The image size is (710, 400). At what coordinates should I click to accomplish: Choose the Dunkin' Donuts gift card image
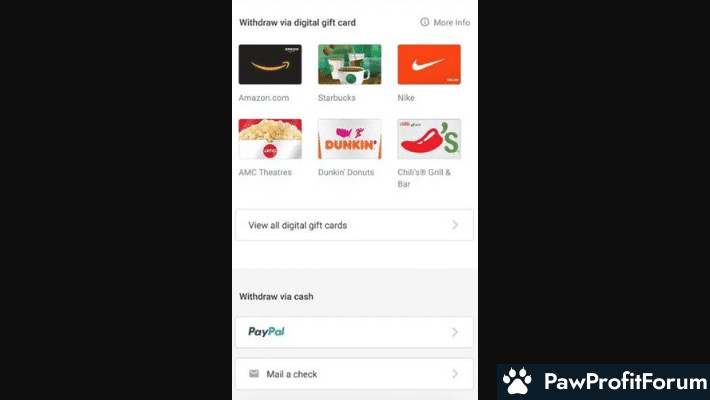click(350, 139)
